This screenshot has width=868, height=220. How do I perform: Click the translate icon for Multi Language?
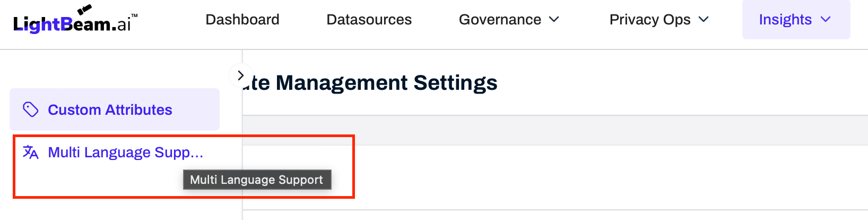click(x=31, y=153)
